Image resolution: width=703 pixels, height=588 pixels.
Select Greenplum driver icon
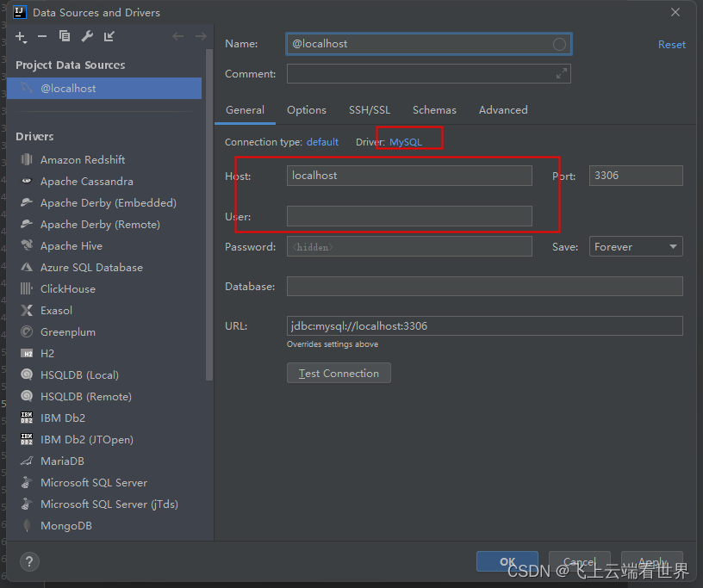pyautogui.click(x=27, y=331)
